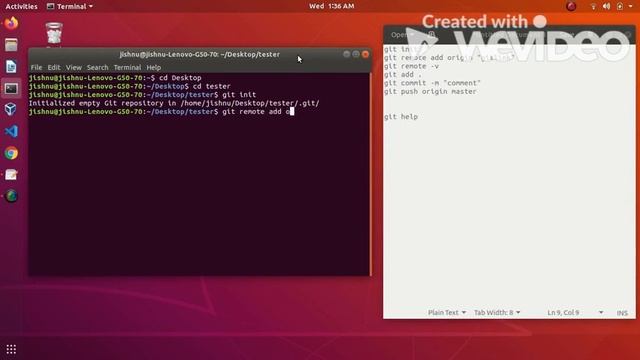Maximize the terminal window
The image size is (640, 360).
[x=356, y=54]
